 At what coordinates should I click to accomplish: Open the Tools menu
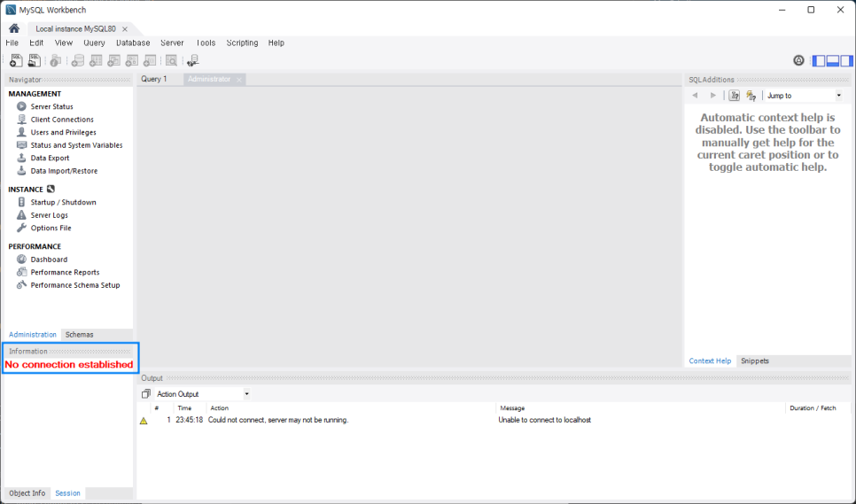[x=206, y=43]
